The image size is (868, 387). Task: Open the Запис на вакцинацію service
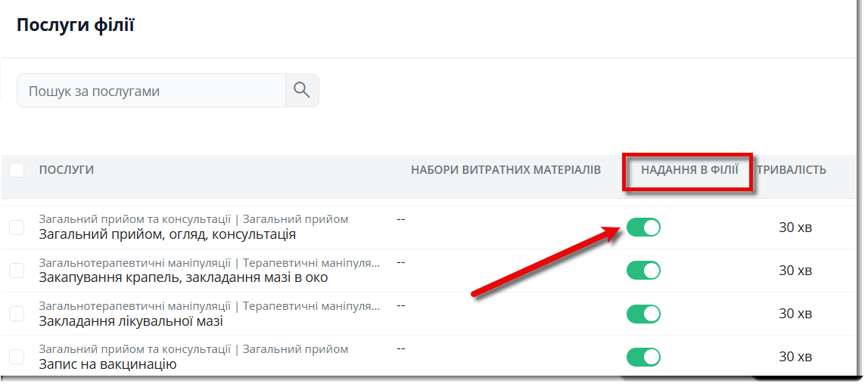coord(107,364)
